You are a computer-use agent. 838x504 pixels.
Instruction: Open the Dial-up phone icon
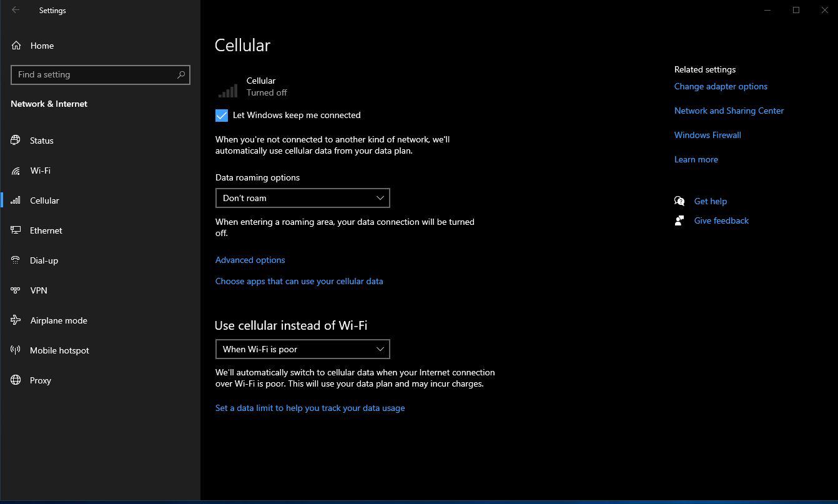16,260
